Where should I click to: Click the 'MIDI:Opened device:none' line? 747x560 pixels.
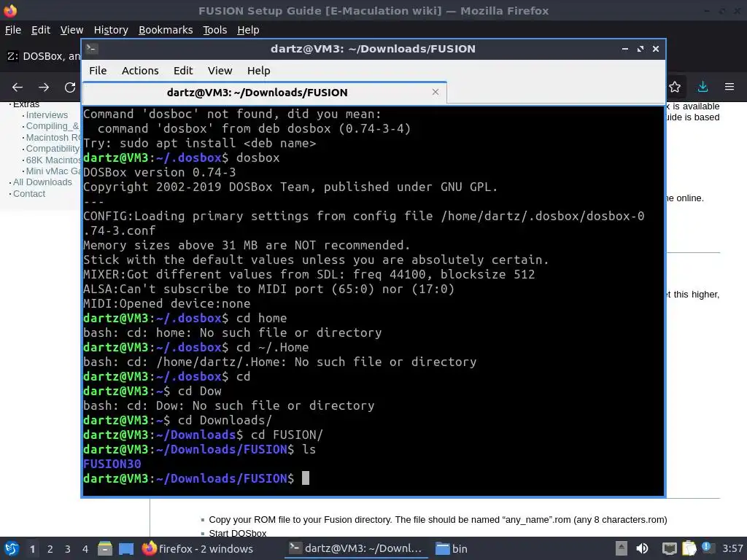tap(167, 303)
